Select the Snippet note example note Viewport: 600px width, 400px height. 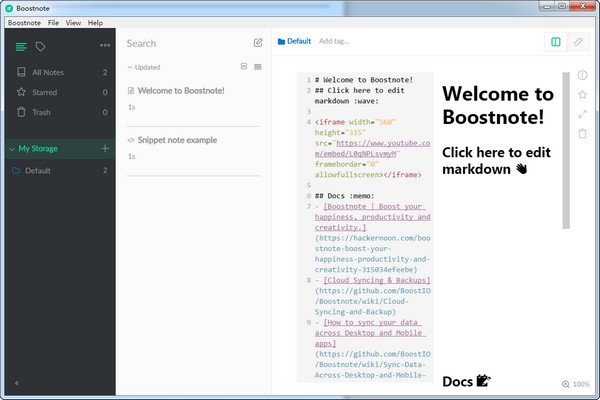[177, 140]
